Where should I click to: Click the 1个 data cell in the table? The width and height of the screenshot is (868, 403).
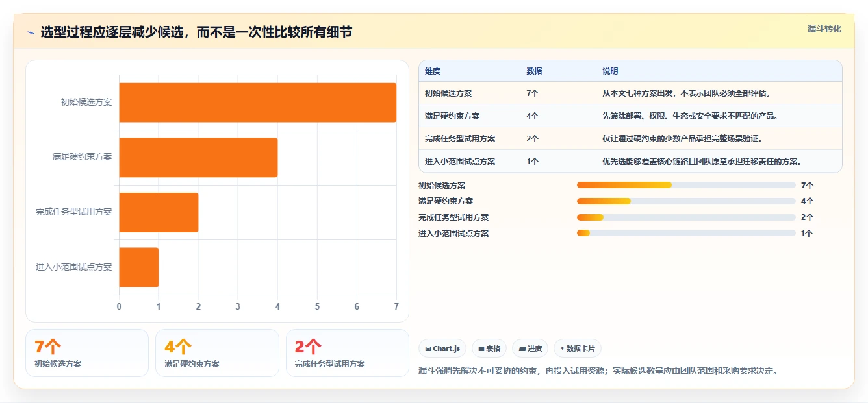coord(532,162)
